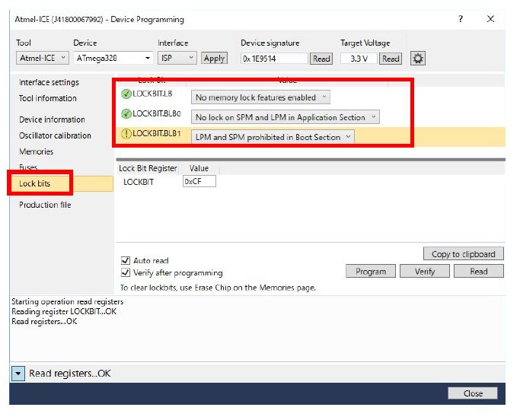520x420 pixels.
Task: Switch to the Memories page
Action: [37, 151]
